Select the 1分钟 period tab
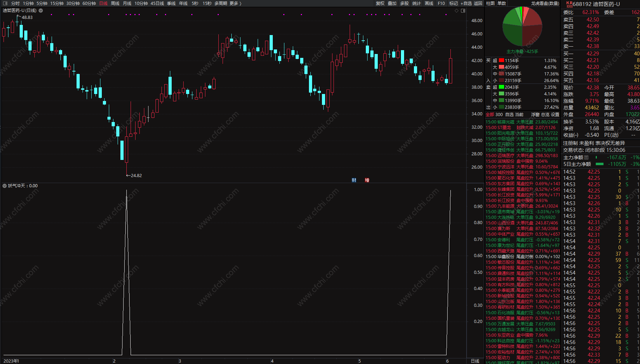Screen dimensions: 640x364 (28, 3)
